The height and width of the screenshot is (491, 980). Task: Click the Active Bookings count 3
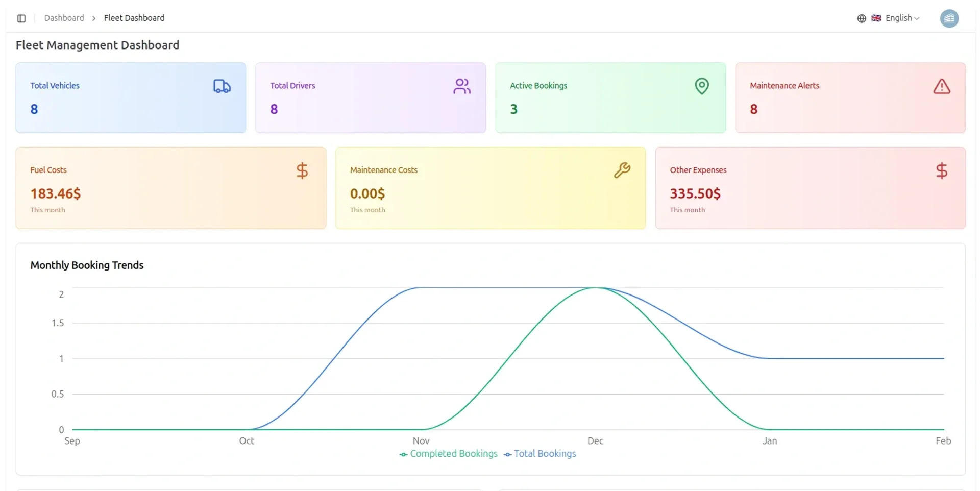513,109
